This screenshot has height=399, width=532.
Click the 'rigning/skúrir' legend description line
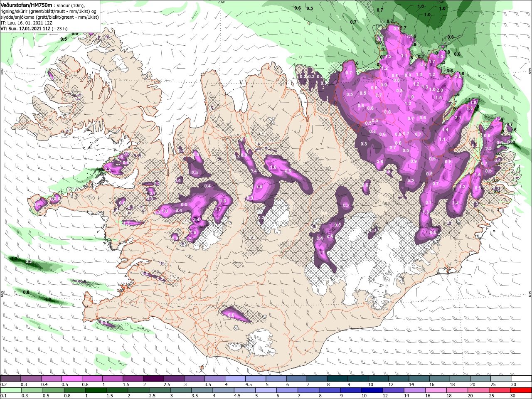[x=49, y=11]
